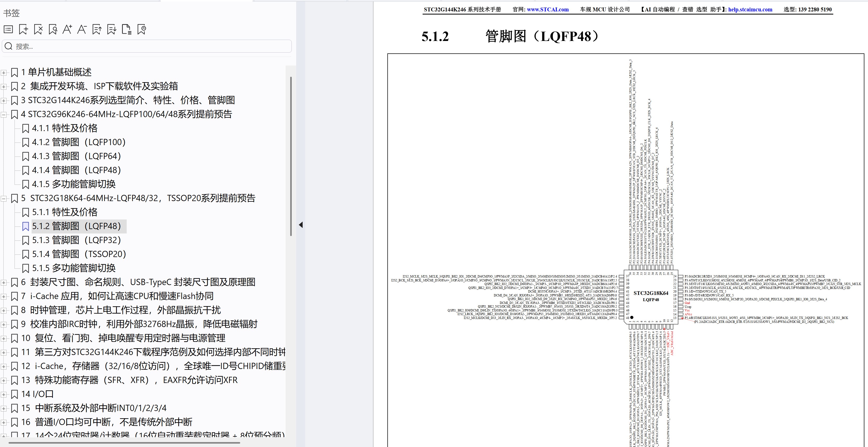Image resolution: width=868 pixels, height=447 pixels.
Task: Click the add bookmark icon
Action: [x=23, y=29]
